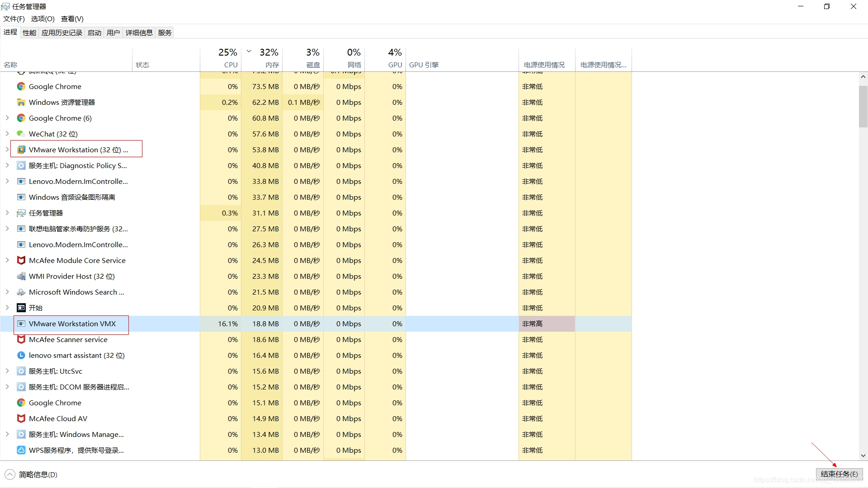Sort by the 内存 column header
Image resolution: width=868 pixels, height=488 pixels.
point(262,59)
